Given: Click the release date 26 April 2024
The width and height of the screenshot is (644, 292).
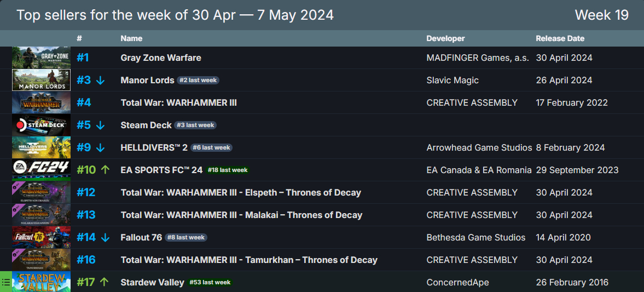Looking at the screenshot, I should [x=564, y=80].
